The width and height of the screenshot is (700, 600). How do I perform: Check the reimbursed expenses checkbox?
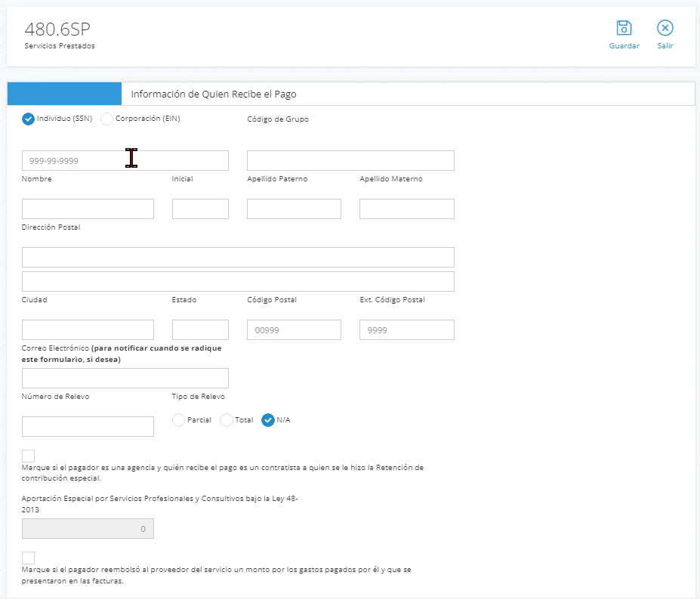(28, 558)
